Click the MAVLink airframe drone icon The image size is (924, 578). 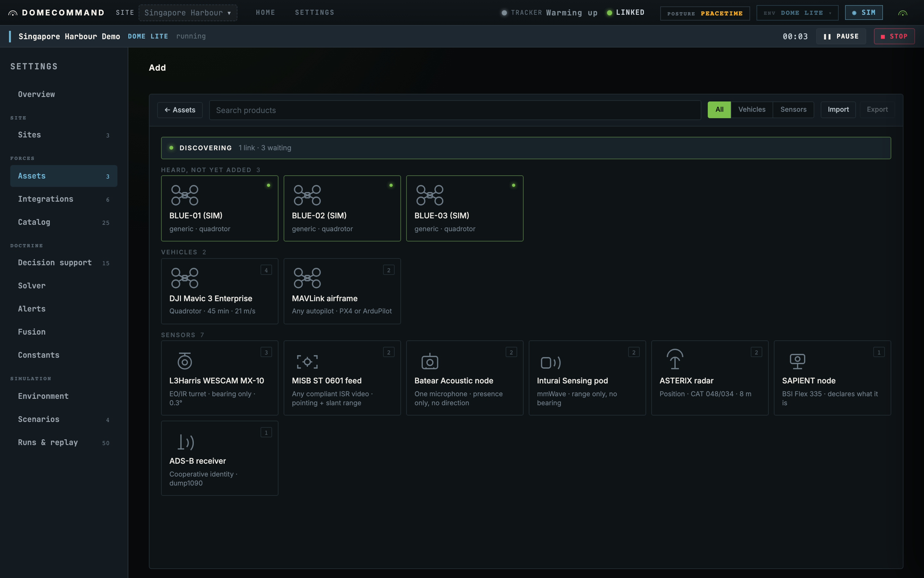coord(307,278)
